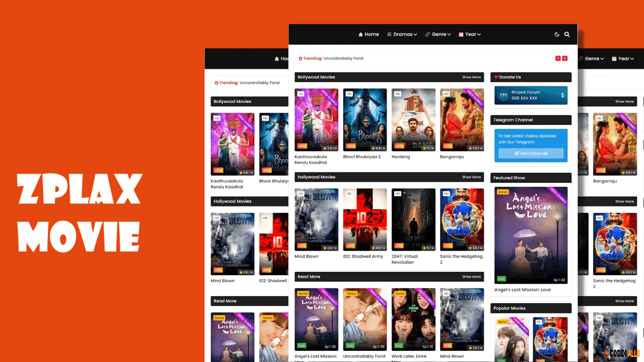Click the ABA logo in the donate banner
Screen dimensions: 644x362
pos(504,95)
